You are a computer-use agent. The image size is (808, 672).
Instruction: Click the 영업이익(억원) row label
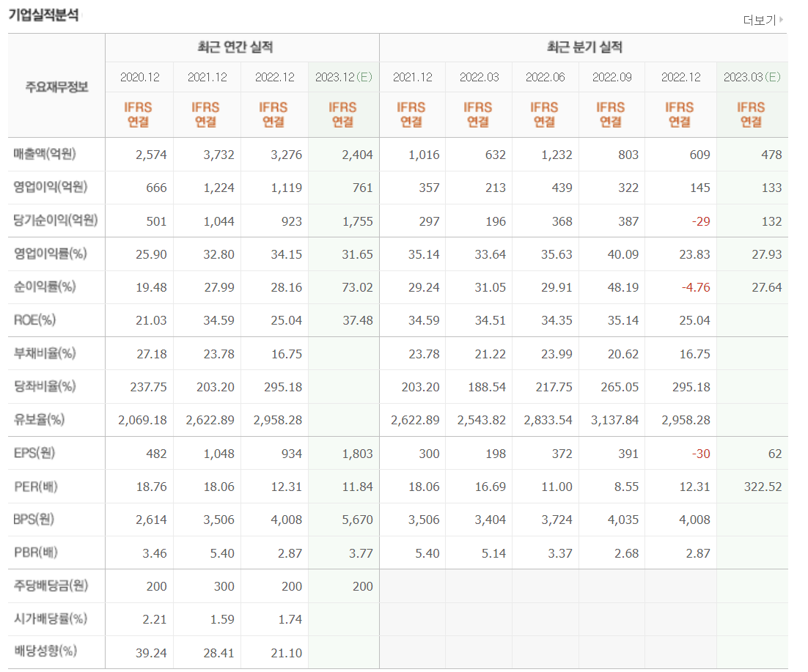51,187
